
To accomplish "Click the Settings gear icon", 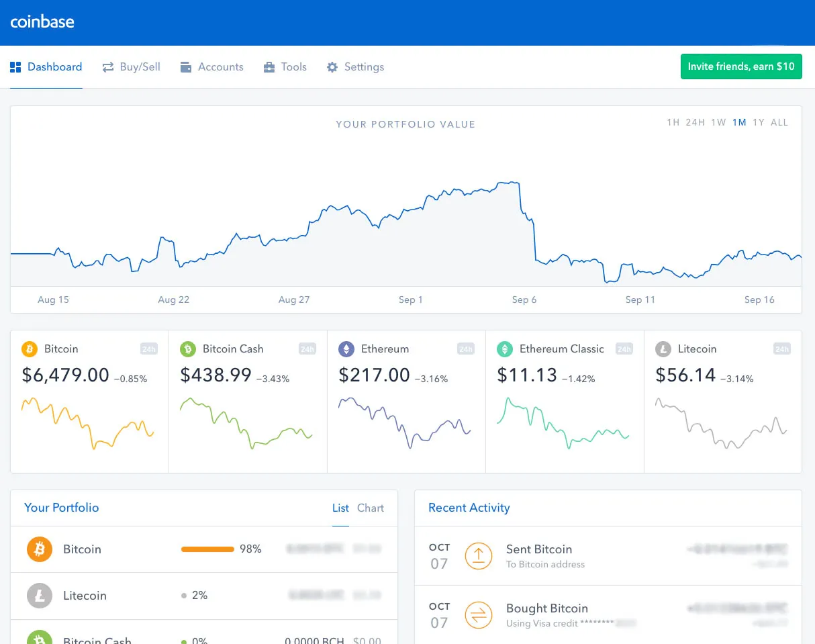I will 332,67.
